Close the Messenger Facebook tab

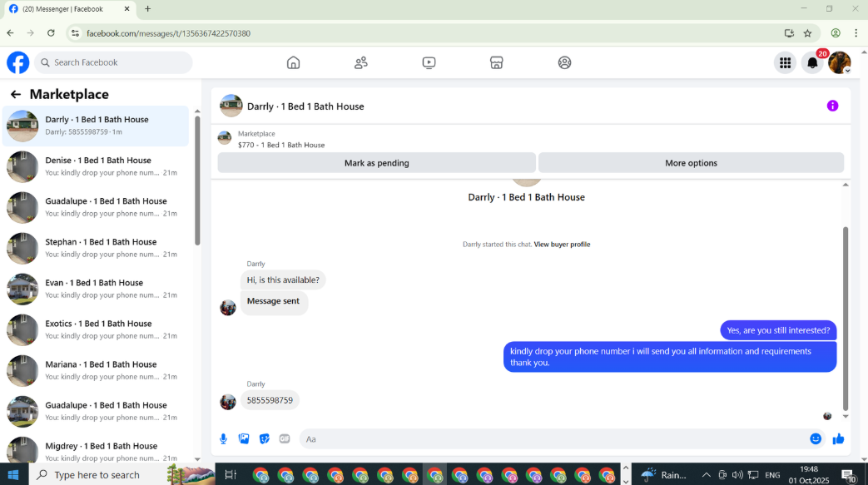click(126, 9)
